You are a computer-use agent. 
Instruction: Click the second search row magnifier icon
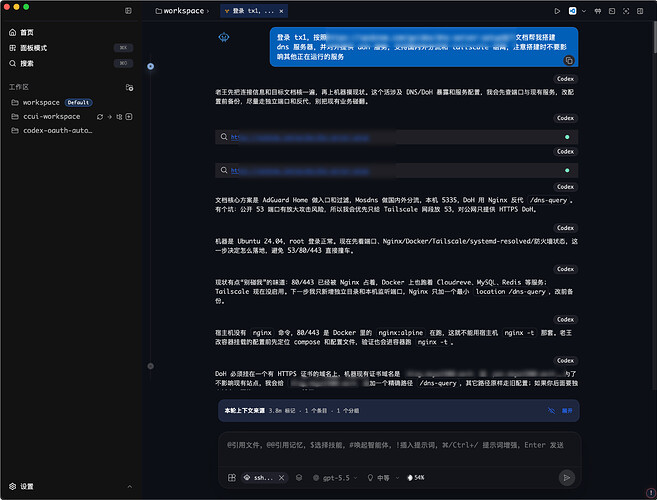coord(224,170)
